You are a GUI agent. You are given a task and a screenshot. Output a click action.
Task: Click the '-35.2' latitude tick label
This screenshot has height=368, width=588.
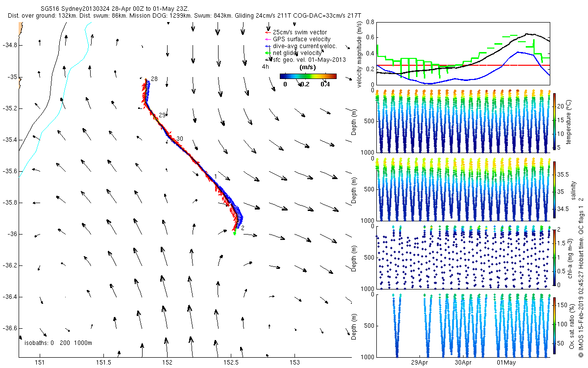click(x=9, y=108)
